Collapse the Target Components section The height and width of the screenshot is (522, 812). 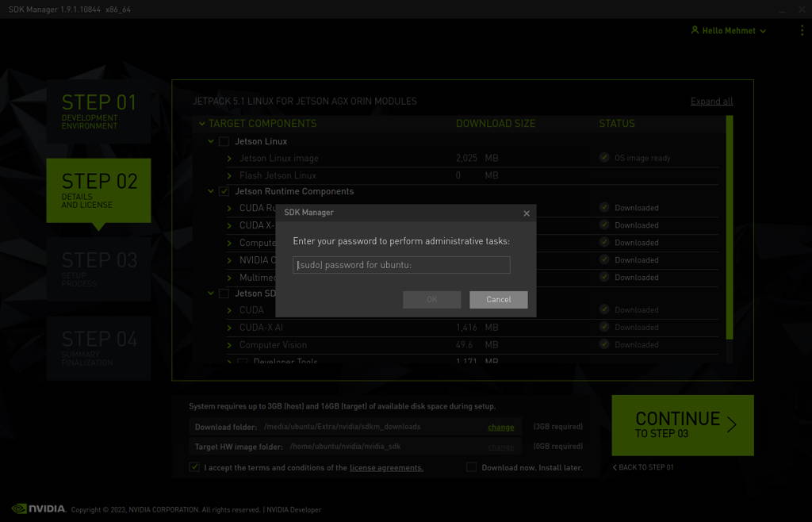coord(202,124)
